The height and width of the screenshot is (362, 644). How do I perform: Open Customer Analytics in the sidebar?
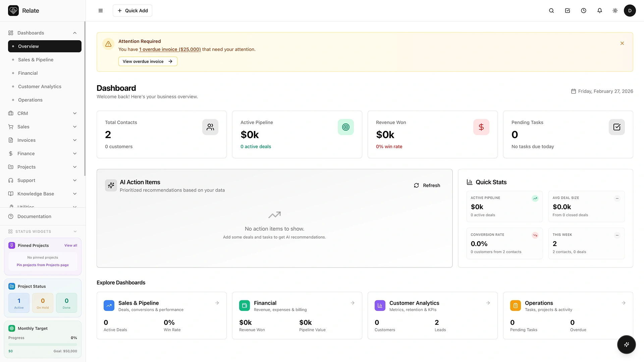click(45, 86)
